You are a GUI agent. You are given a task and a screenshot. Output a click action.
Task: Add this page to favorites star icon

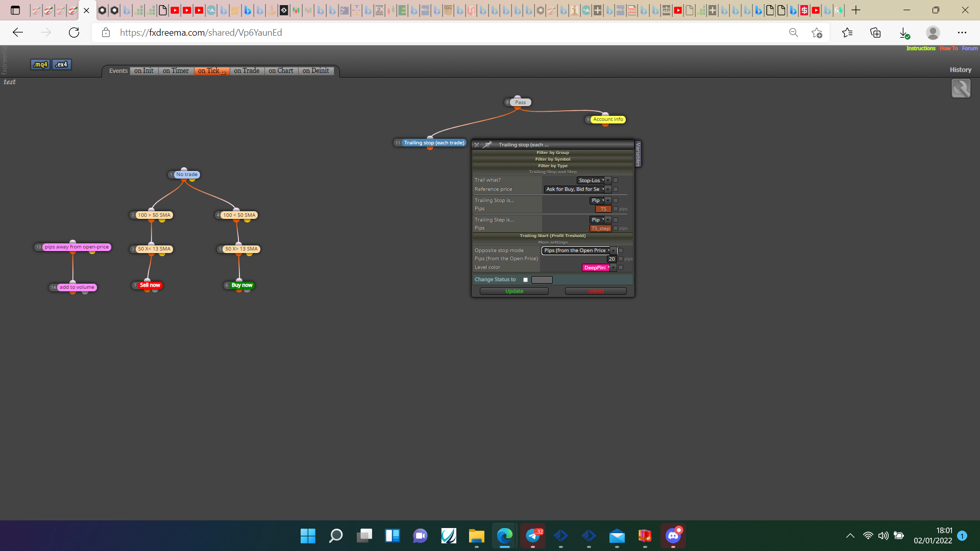pos(817,33)
